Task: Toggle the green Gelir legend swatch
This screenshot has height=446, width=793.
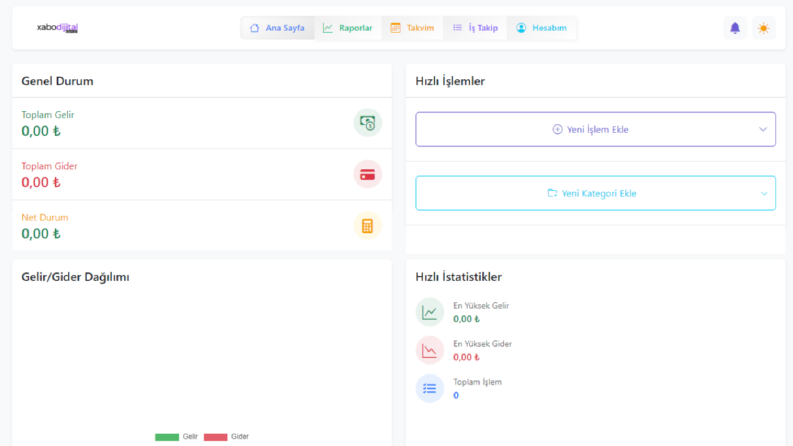Action: [x=167, y=437]
